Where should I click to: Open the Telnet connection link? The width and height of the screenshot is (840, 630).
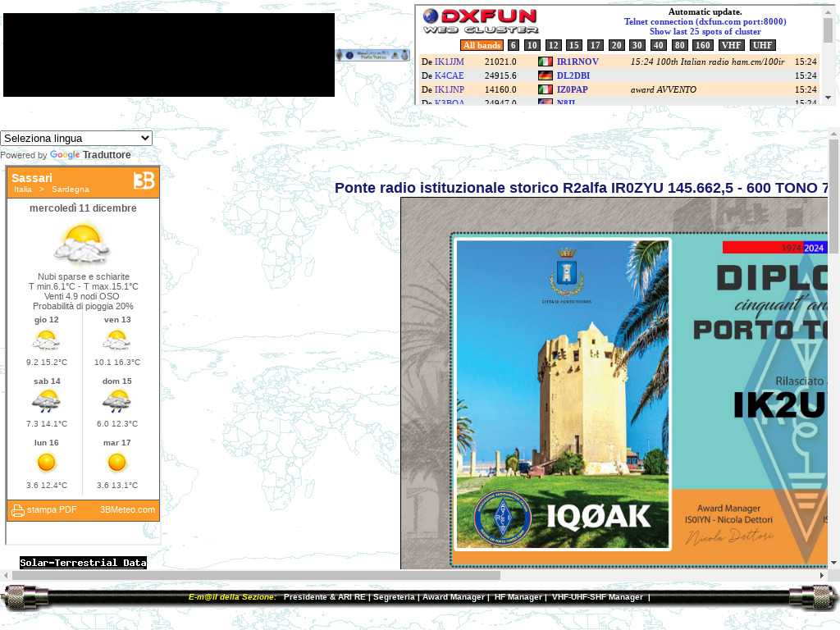point(705,22)
